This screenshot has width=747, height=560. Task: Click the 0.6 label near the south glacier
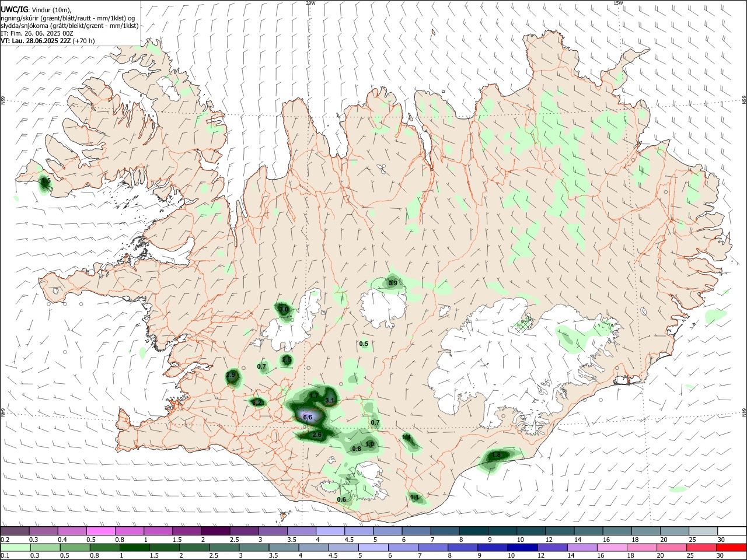[341, 499]
